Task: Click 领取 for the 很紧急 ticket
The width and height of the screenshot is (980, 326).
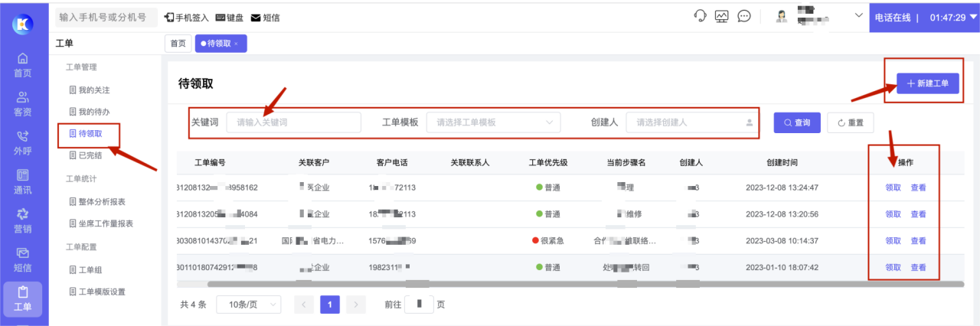Action: point(893,241)
